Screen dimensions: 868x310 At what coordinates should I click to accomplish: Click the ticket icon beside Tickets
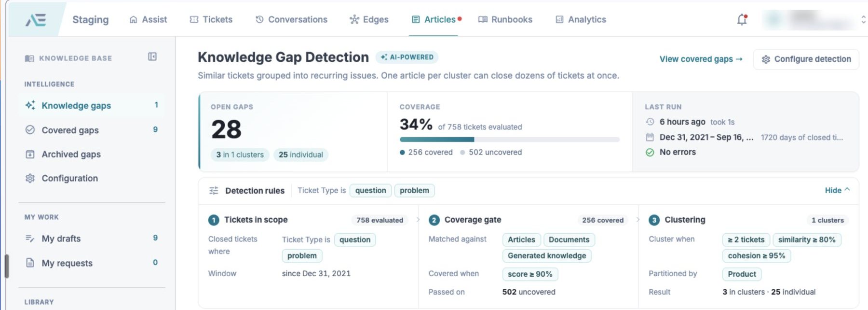[194, 20]
